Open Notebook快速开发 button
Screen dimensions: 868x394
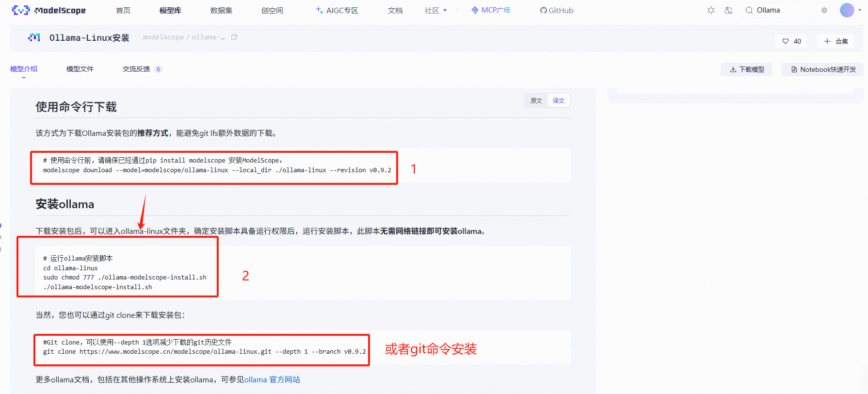(x=823, y=69)
